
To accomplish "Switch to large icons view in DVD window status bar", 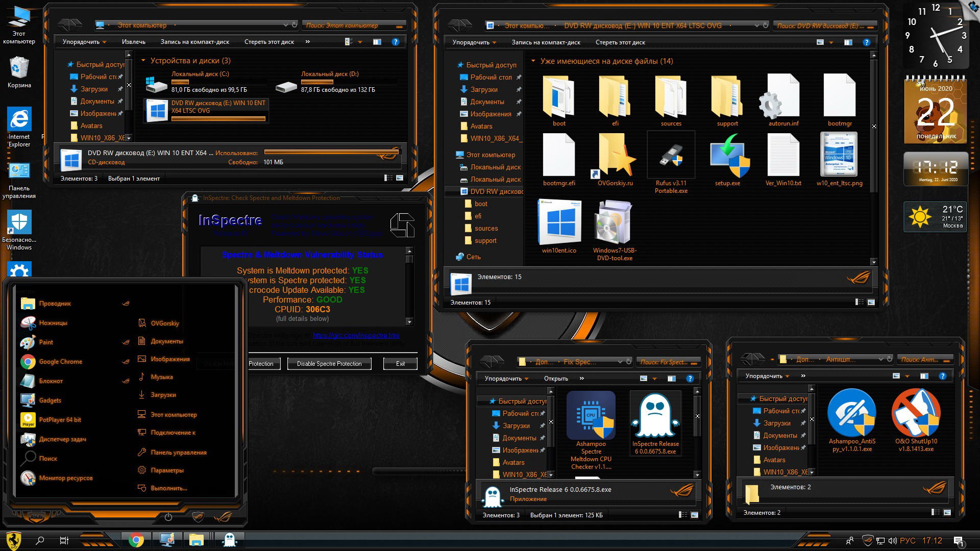I will (871, 302).
